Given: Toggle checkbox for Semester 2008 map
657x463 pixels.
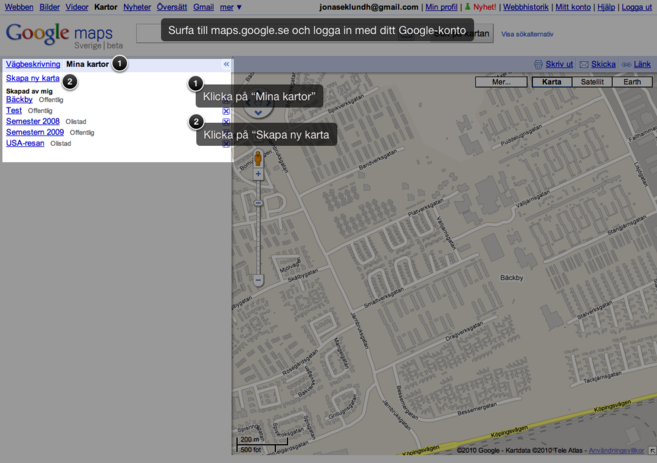Looking at the screenshot, I should (x=226, y=122).
